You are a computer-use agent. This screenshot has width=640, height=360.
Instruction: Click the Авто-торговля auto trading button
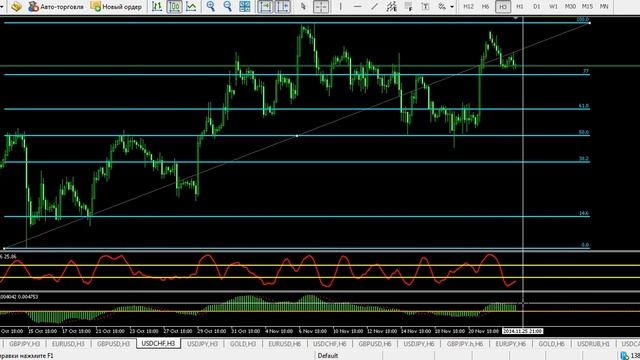[56, 7]
